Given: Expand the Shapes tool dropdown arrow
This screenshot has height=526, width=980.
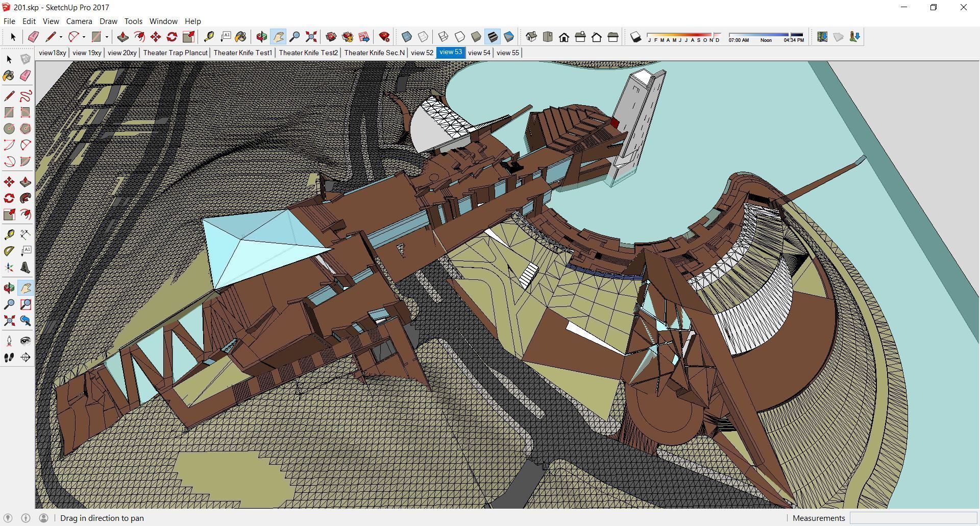Looking at the screenshot, I should tap(107, 37).
